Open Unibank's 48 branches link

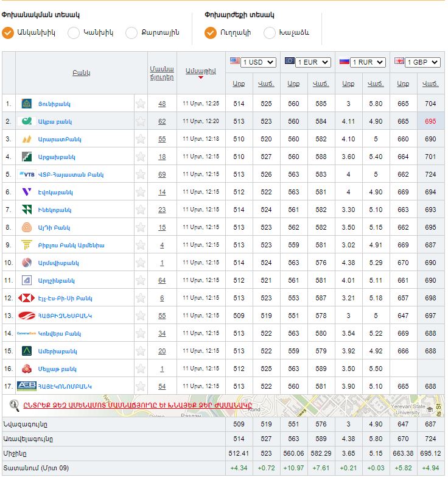click(x=162, y=104)
